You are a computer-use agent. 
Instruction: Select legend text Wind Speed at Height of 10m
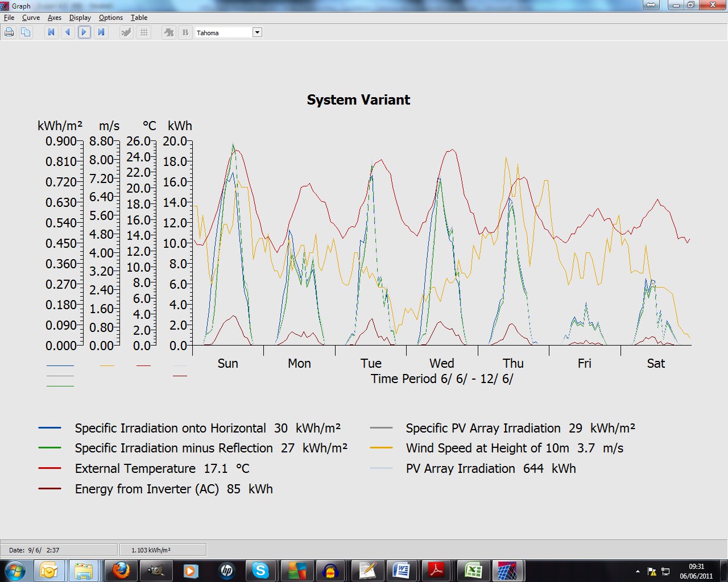pos(487,448)
